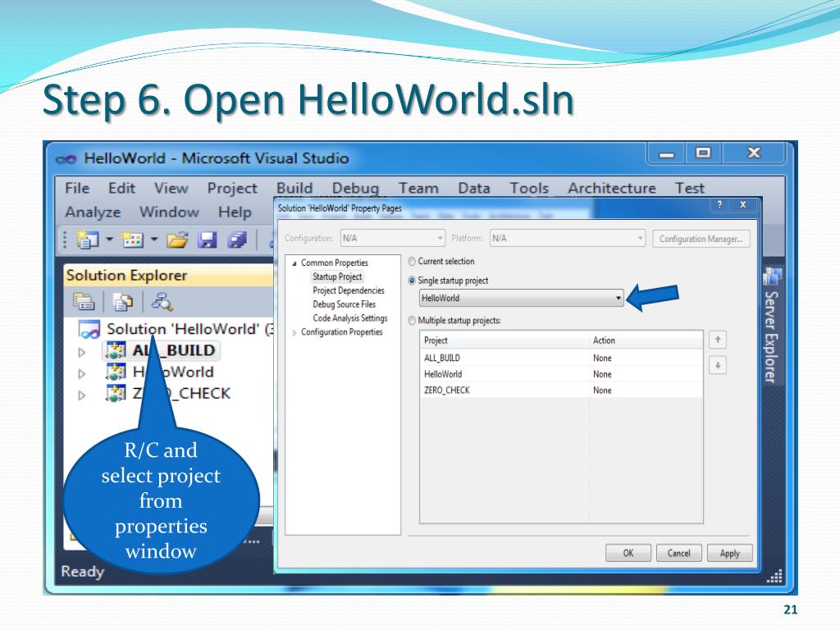Expand the HelloWorld project node in Solution Explorer
This screenshot has height=630, width=840.
(x=82, y=373)
